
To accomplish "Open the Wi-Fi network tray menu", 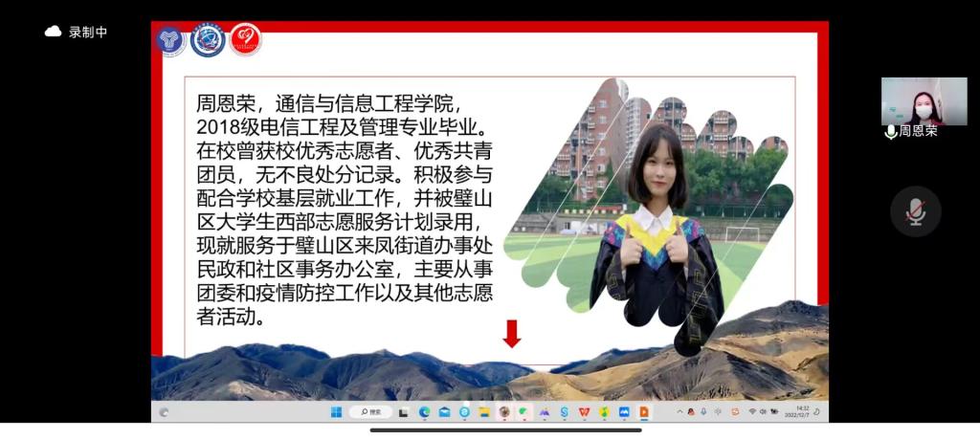I will pyautogui.click(x=752, y=412).
